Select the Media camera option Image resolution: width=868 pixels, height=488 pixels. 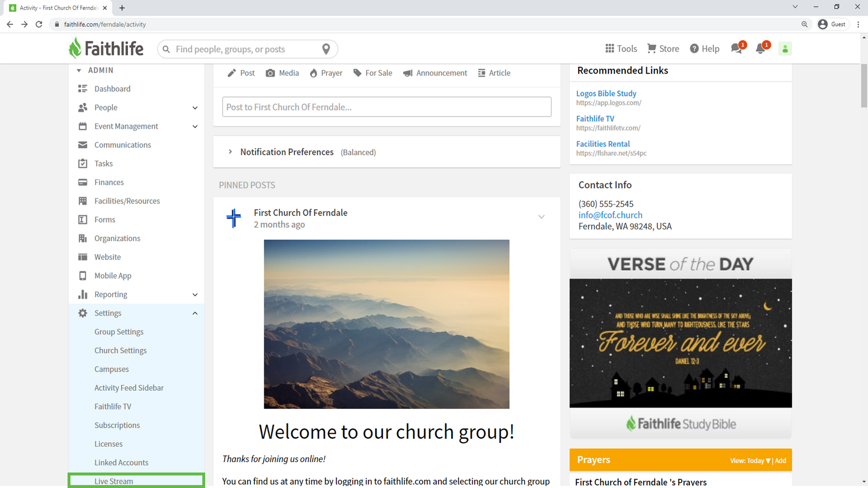click(x=283, y=73)
